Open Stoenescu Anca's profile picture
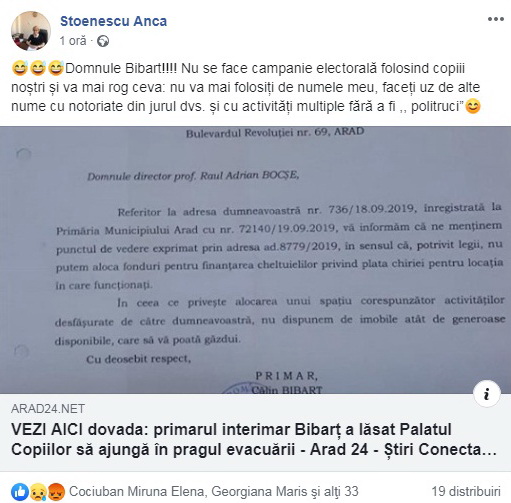Viewport: 511px width, 503px height. (x=31, y=31)
